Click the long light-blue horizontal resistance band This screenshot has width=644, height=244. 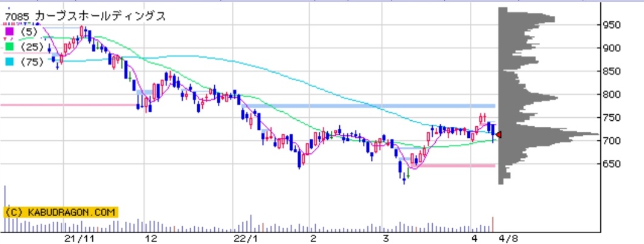368,106
